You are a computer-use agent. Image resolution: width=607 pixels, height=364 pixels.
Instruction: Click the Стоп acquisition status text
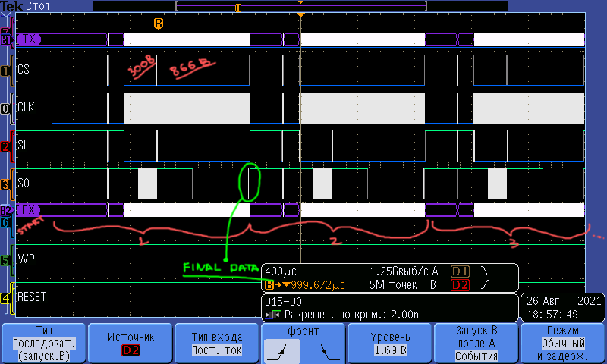[x=37, y=6]
